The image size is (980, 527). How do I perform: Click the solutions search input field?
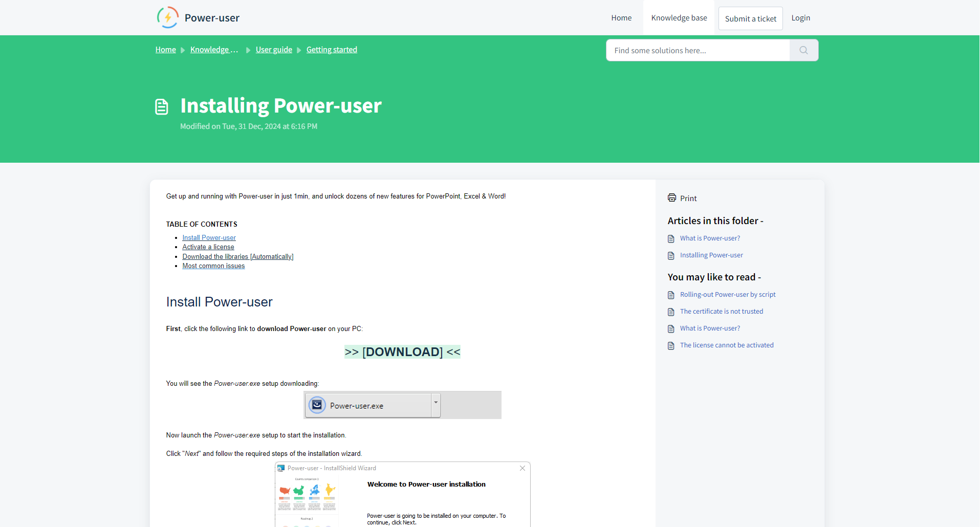pos(696,50)
